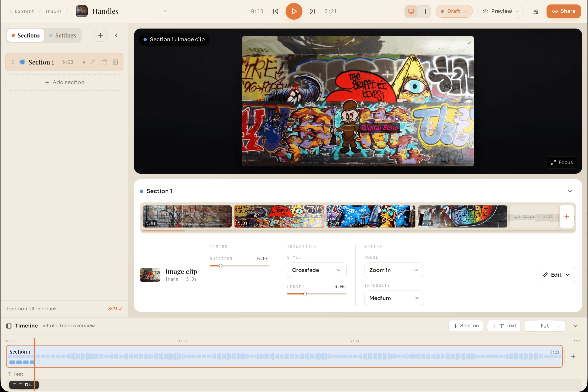Click the Section 1 › Image clip label

click(174, 39)
